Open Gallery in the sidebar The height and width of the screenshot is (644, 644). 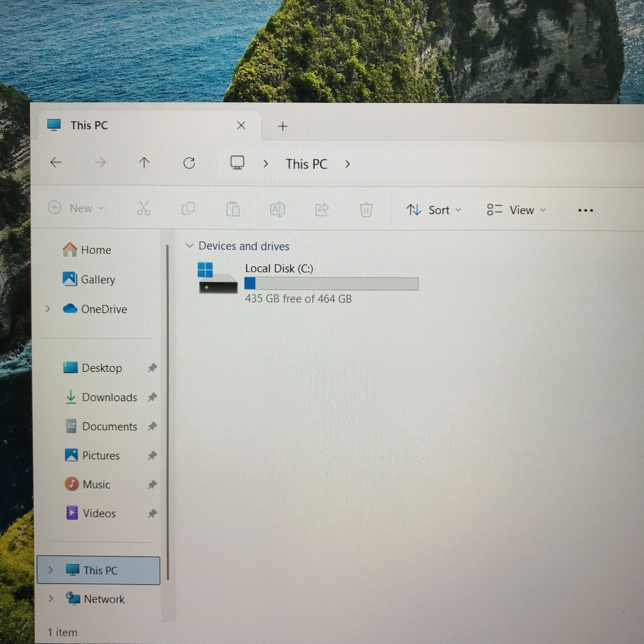89,279
